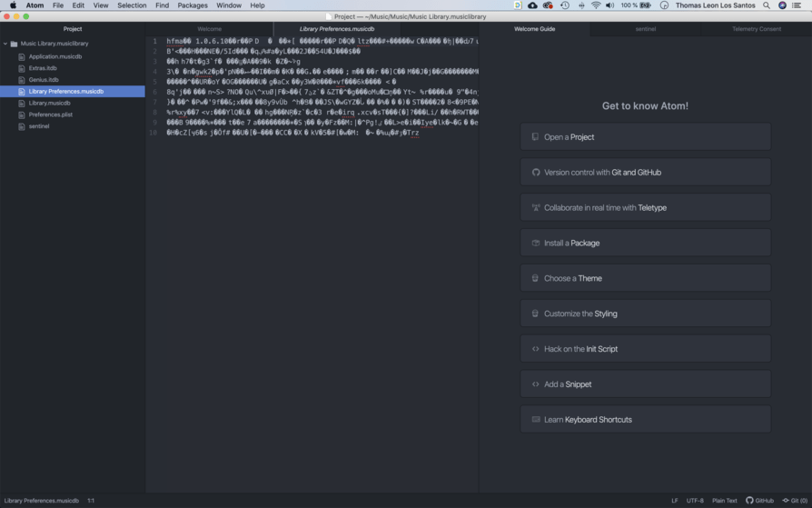Expand Hack on the Init Script card
This screenshot has width=812, height=508.
pos(645,349)
